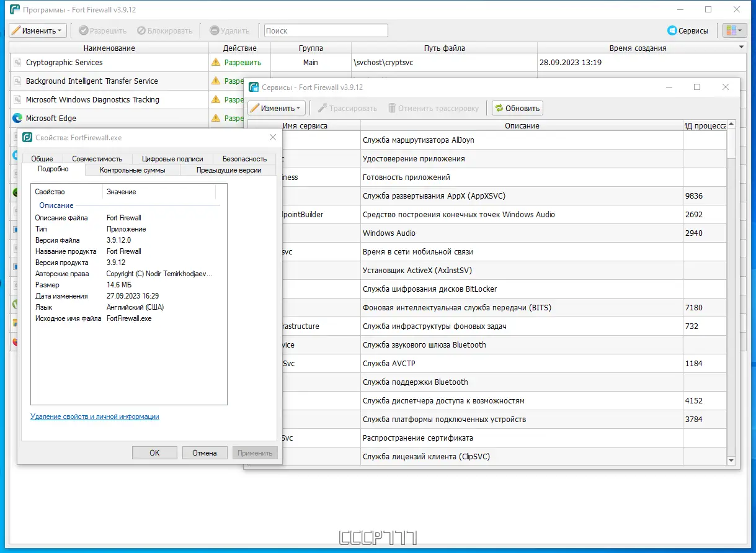Click process ID 9836 cell
Viewport: 756px width, 553px height.
705,196
